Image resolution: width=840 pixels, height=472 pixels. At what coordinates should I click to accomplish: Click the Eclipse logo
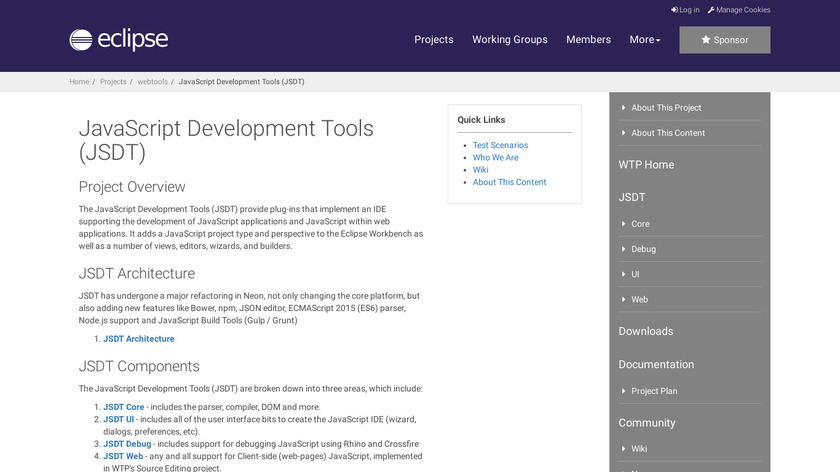point(118,40)
